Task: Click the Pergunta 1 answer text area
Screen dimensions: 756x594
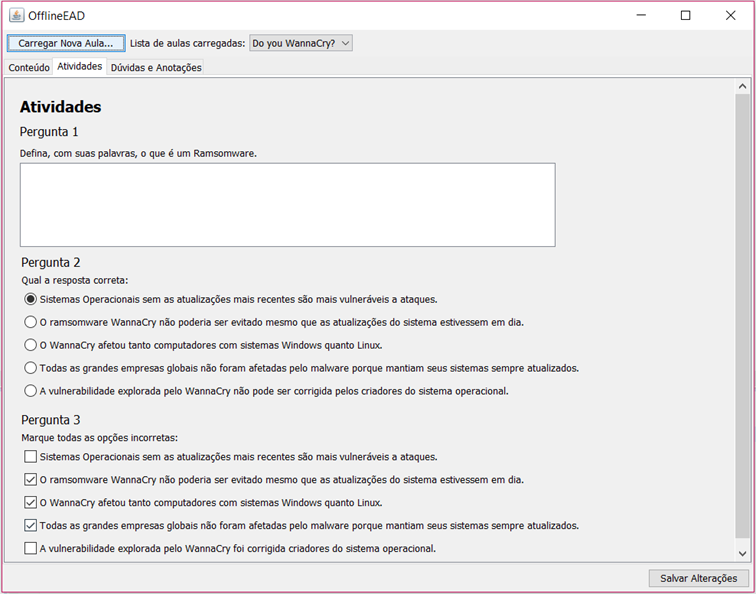Action: click(287, 205)
